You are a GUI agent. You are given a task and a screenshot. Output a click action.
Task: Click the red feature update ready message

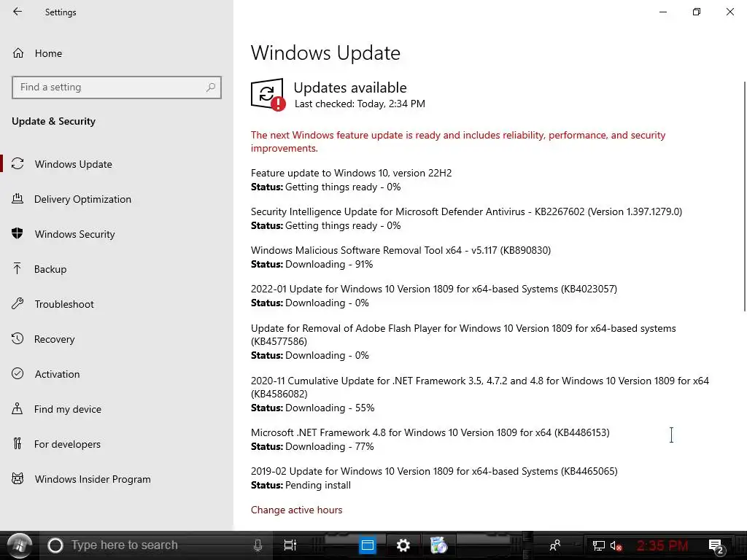(x=458, y=142)
